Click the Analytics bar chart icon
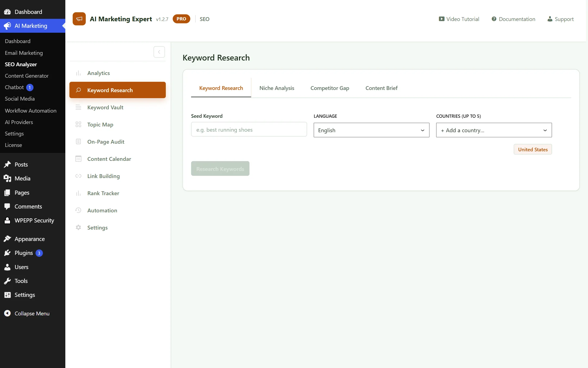 [78, 73]
